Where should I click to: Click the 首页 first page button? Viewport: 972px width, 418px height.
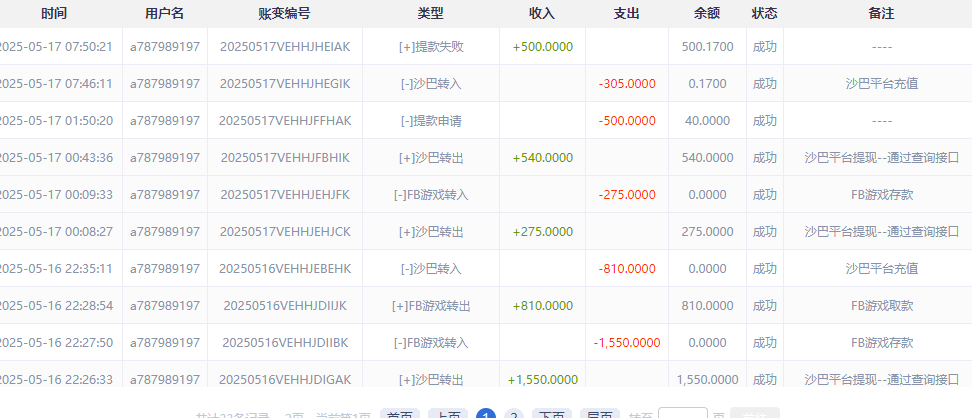pyautogui.click(x=400, y=414)
